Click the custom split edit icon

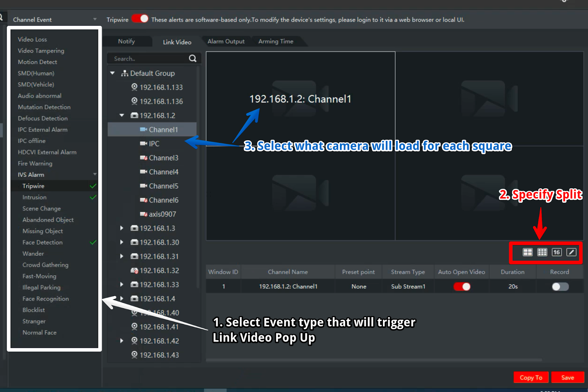571,252
